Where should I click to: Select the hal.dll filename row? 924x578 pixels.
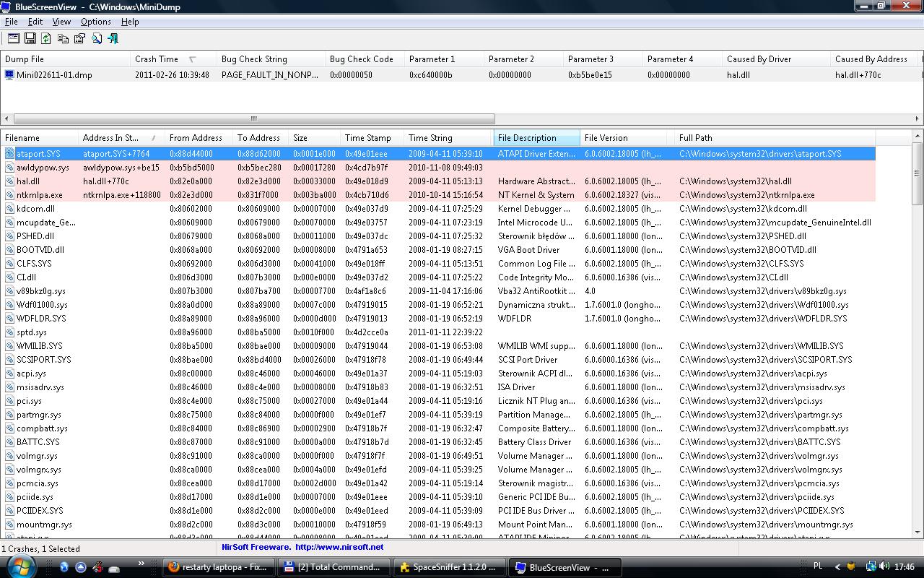[439, 181]
